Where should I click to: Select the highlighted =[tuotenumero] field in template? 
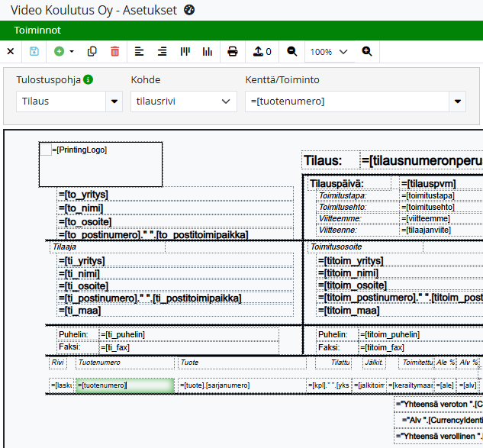(124, 385)
